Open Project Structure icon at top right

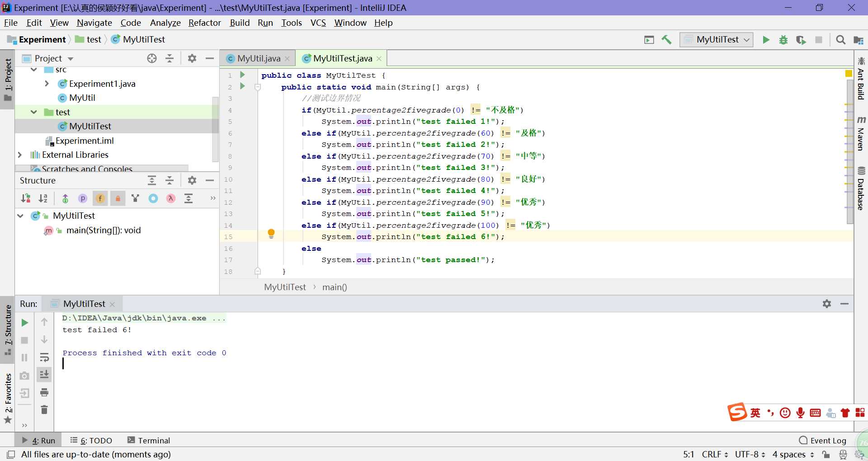858,40
